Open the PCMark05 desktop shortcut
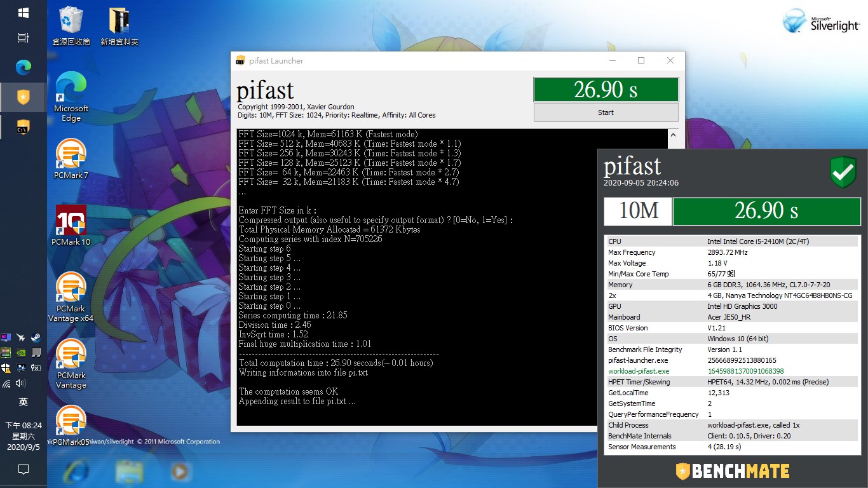This screenshot has height=488, width=868. (71, 426)
